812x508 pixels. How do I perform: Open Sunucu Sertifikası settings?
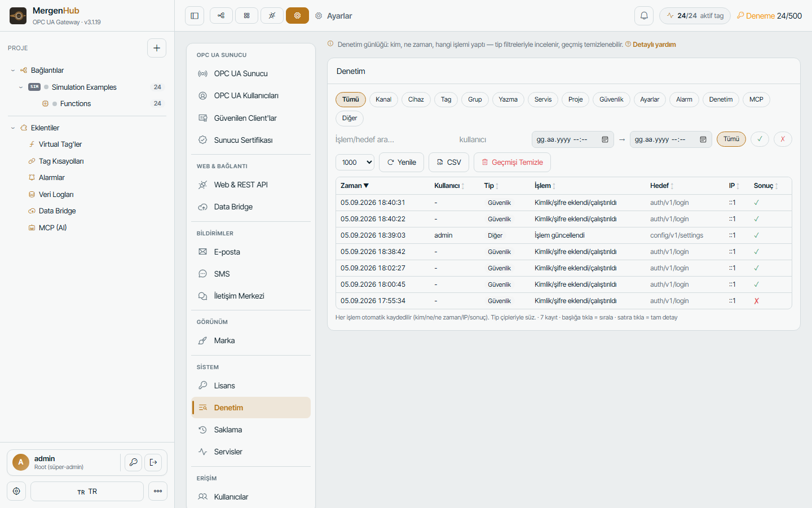pyautogui.click(x=251, y=140)
